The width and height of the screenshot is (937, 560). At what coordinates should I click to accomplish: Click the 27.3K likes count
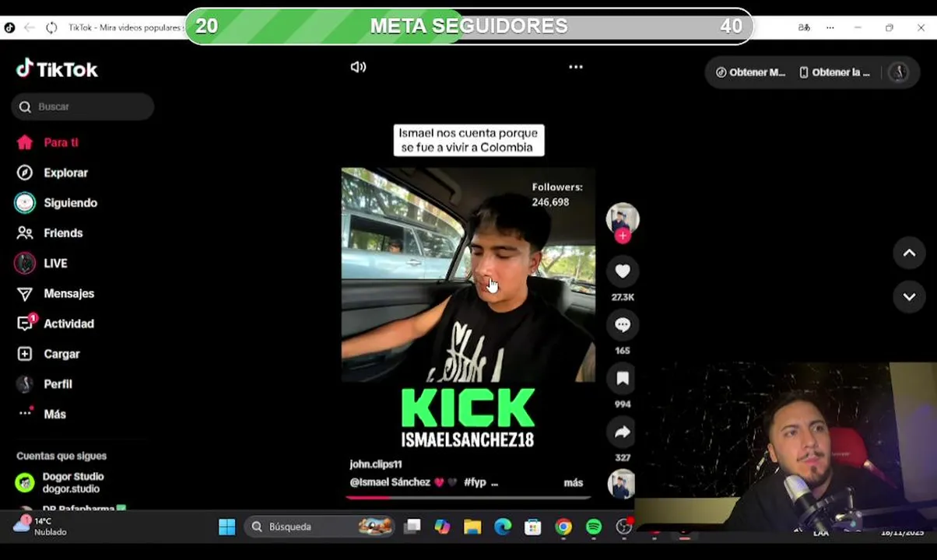(623, 297)
